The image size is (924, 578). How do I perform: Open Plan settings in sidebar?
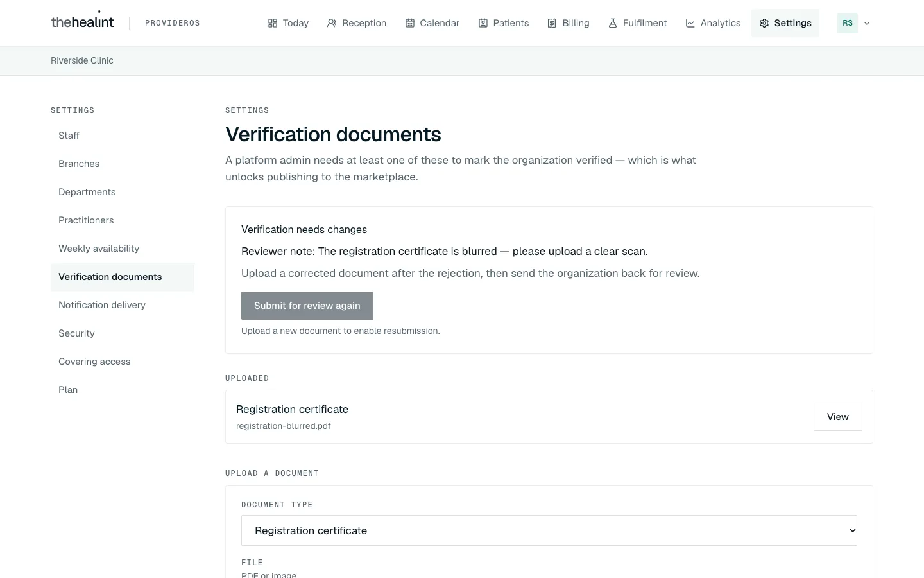coord(123,390)
